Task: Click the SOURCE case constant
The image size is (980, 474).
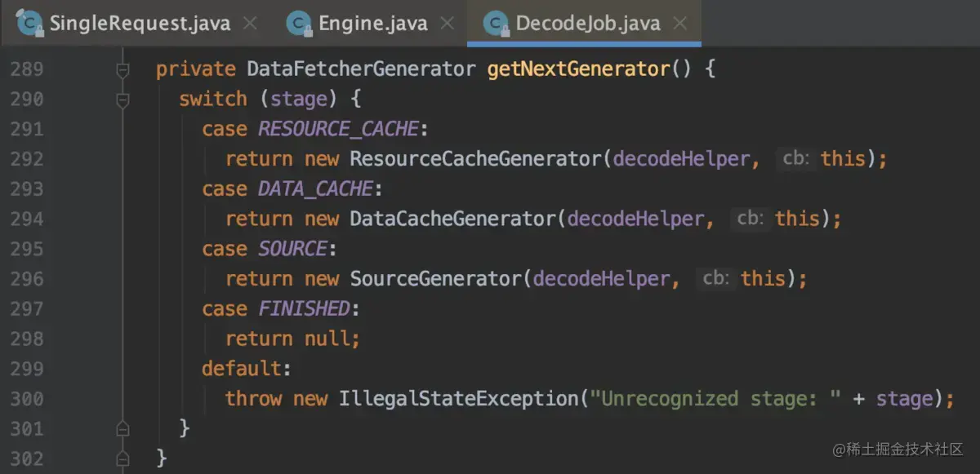Action: click(292, 249)
